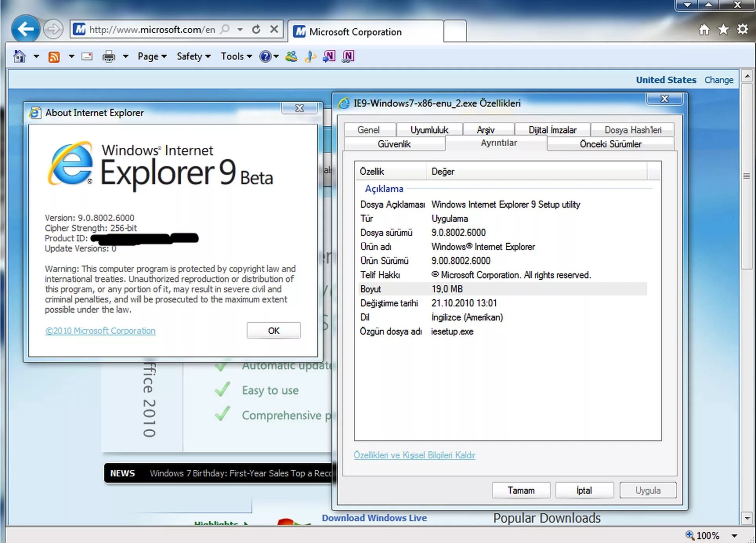Click the Read Mail icon
The image size is (756, 543).
[87, 56]
